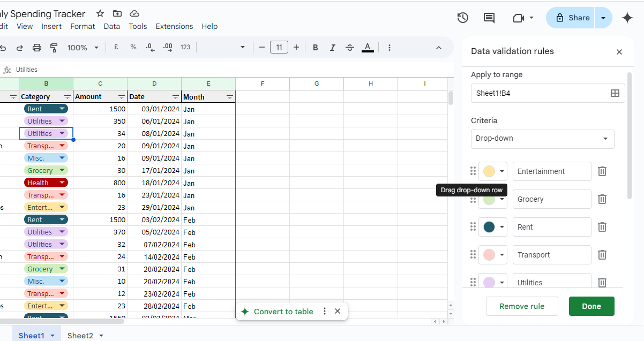Open the Share button dropdown arrow
Viewport: 644px width, 341px height.
pyautogui.click(x=603, y=17)
